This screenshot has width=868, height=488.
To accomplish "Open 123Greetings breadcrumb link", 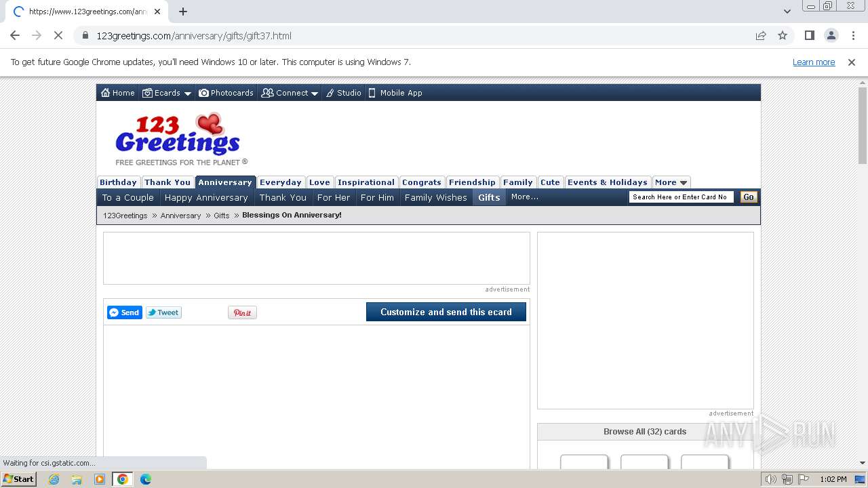I will tap(125, 216).
